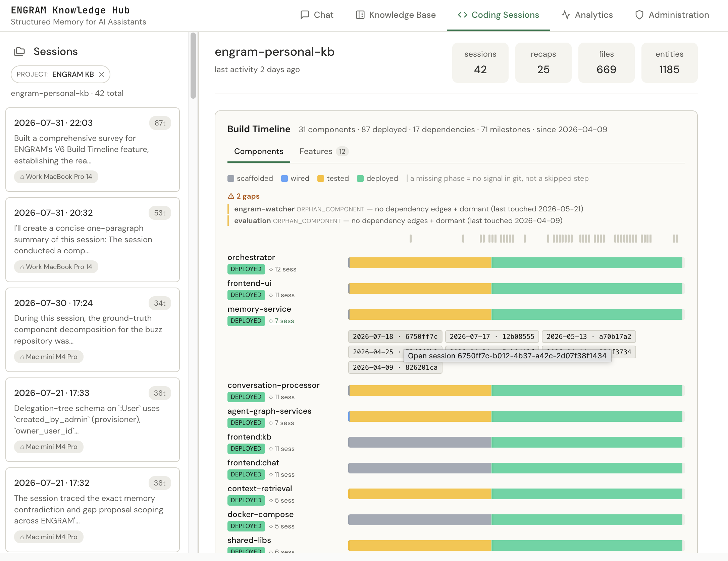Click the 87t badge on first session
The width and height of the screenshot is (728, 561).
coord(160,123)
